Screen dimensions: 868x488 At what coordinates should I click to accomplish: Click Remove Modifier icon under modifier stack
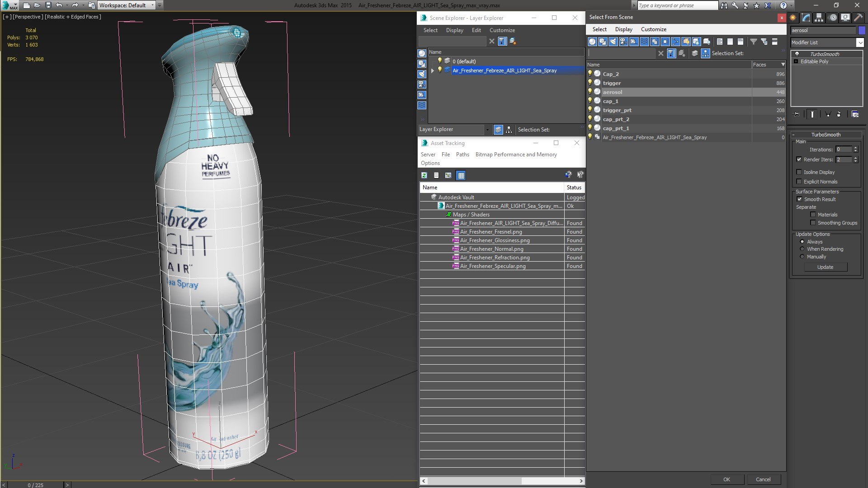(839, 114)
